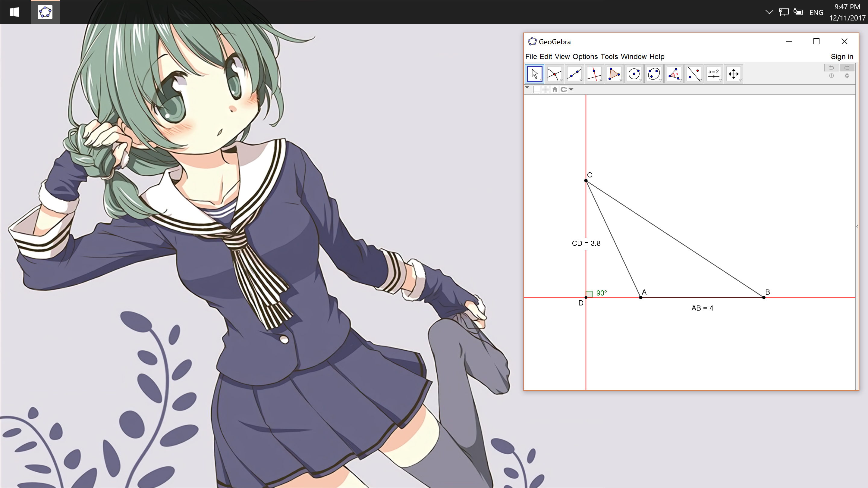Pick the Perpendicular line tool
868x488 pixels.
click(594, 74)
